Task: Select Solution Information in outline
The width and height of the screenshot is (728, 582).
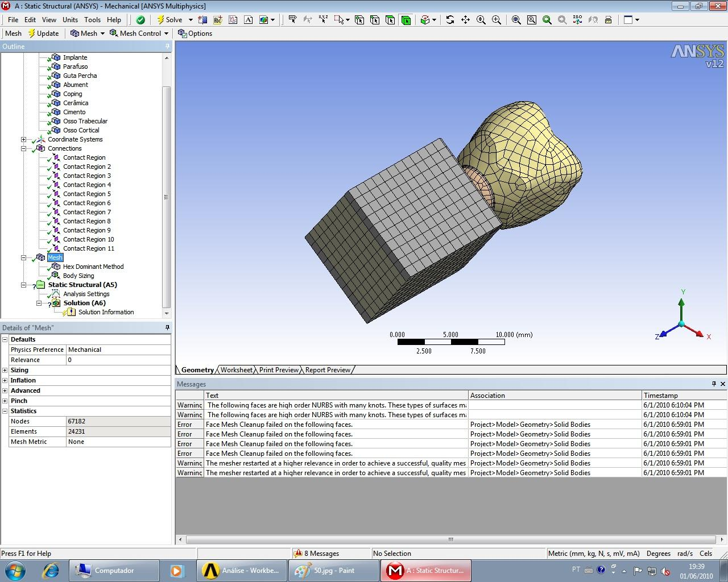Action: click(106, 312)
